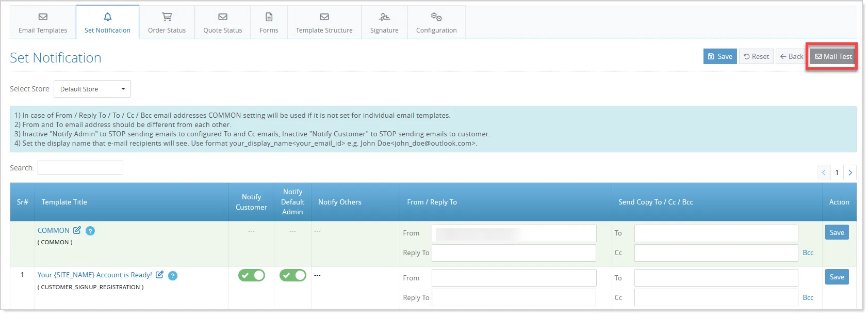Toggle Notify Customer for the signup registration row

(252, 275)
